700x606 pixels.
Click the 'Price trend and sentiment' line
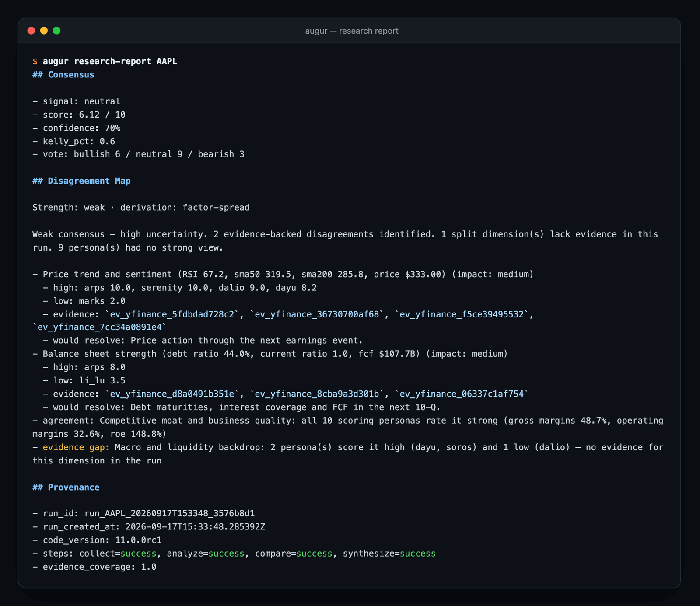283,275
